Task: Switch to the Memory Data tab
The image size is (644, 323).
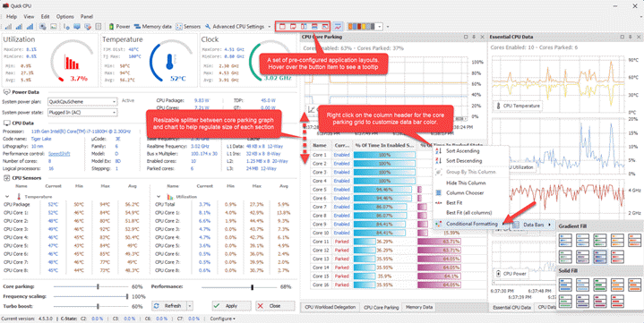Action: point(419,307)
